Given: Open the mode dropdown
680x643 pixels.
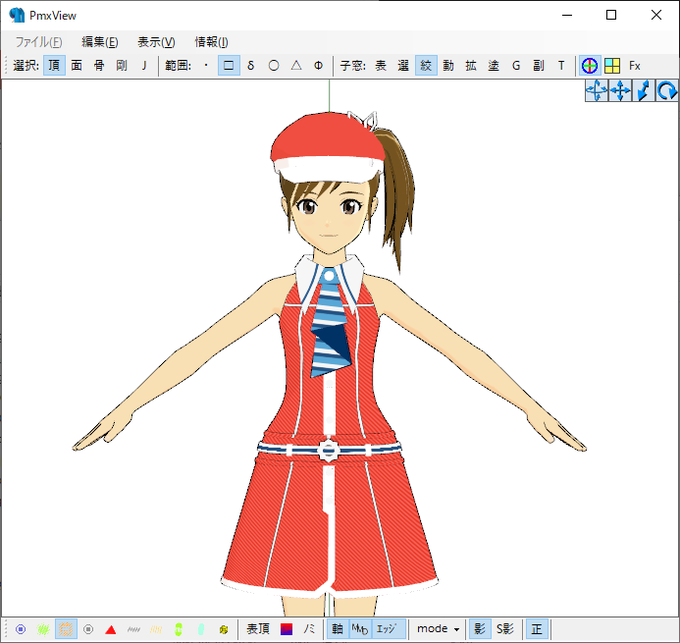Looking at the screenshot, I should pyautogui.click(x=437, y=629).
